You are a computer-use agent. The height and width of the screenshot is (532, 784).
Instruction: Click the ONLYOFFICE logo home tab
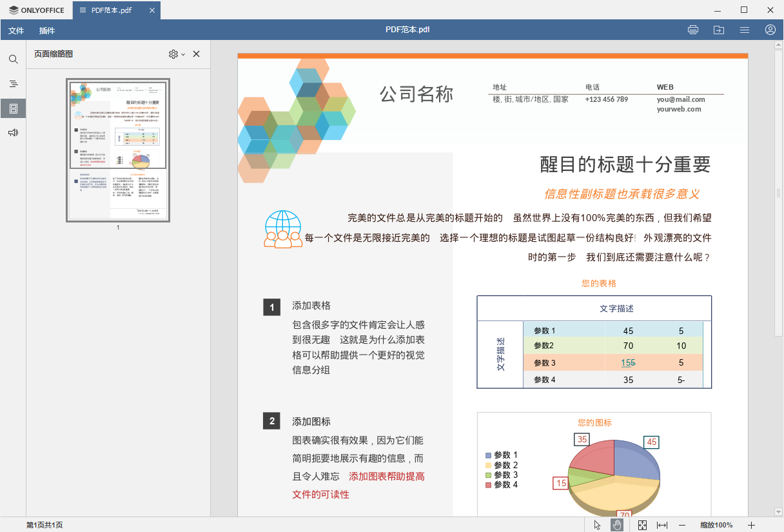click(x=37, y=10)
